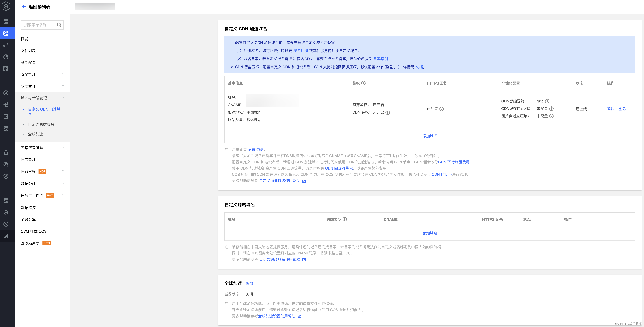Click info icon for CDN缓存自动刷新 未配置
Image resolution: width=644 pixels, height=327 pixels.
pos(551,109)
